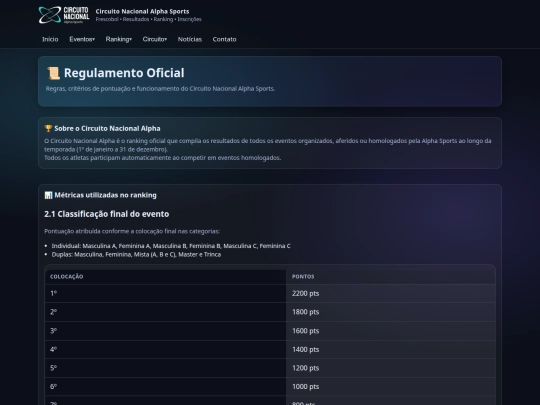Click the tagline Frescobol • Resultados • Ranking • Inscrições

pos(148,19)
